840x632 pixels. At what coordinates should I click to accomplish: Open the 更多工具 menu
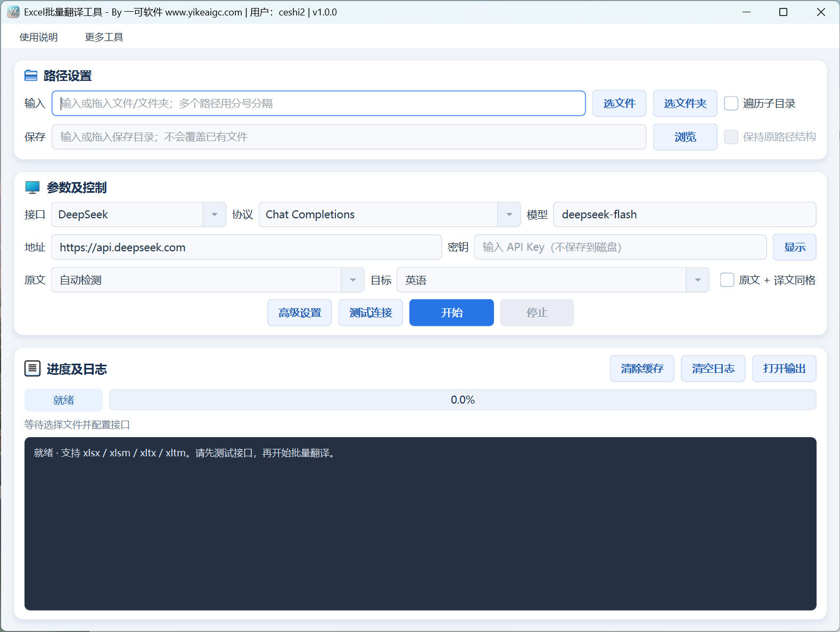pyautogui.click(x=104, y=37)
